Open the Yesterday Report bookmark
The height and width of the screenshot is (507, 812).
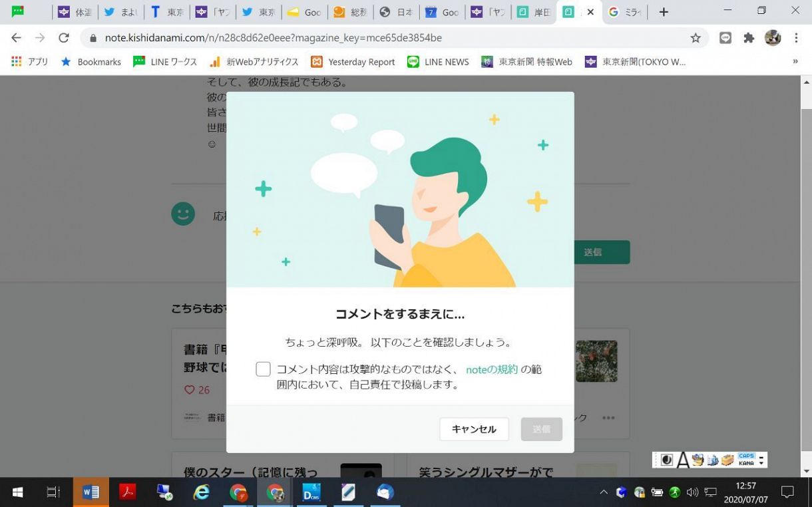point(353,62)
